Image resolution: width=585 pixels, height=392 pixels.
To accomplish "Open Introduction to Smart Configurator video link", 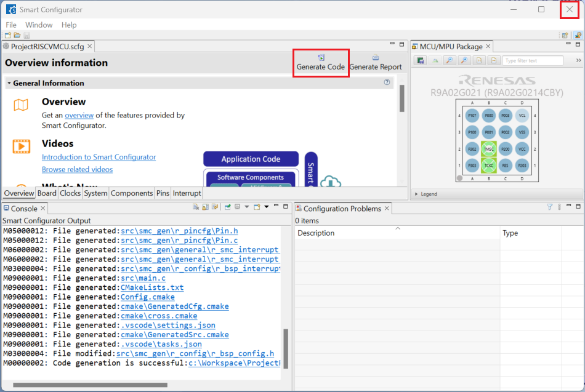I will [99, 157].
